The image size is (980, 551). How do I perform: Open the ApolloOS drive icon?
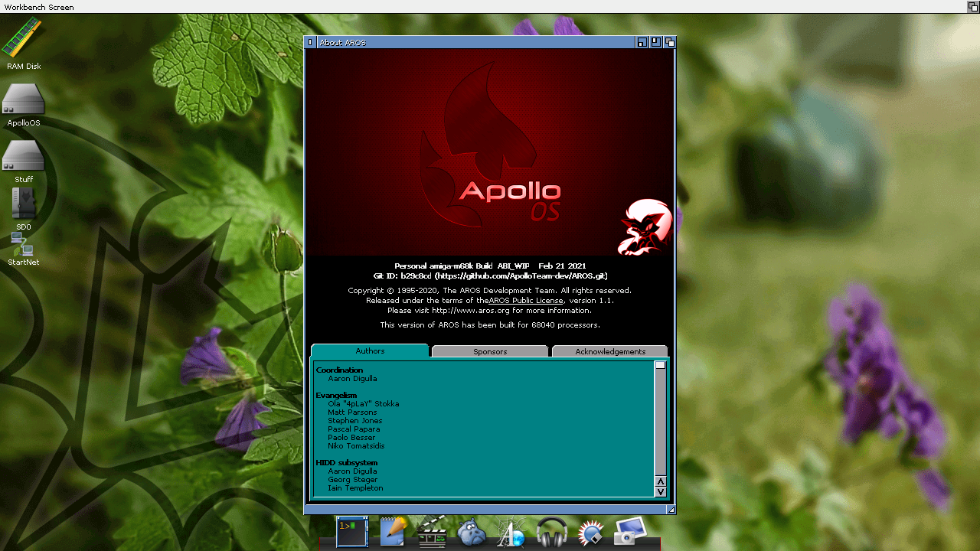pos(23,99)
